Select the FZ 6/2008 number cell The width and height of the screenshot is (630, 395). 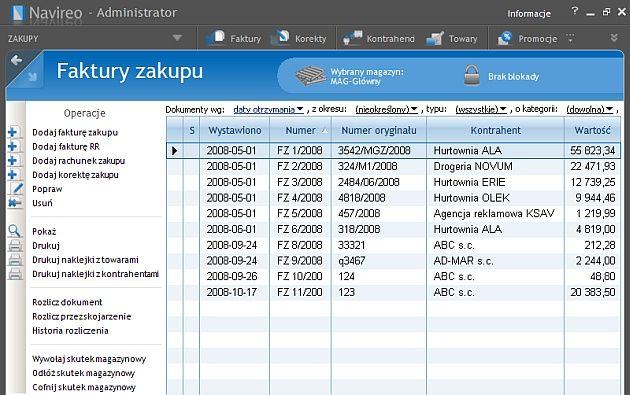pos(300,229)
